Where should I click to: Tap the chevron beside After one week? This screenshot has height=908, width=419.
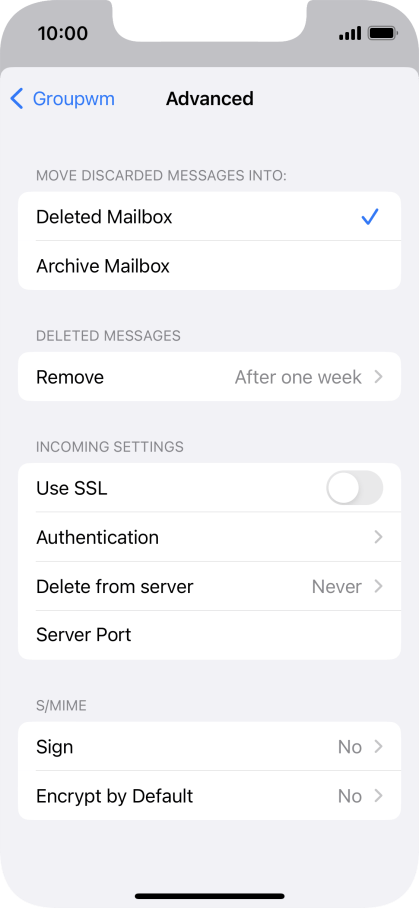[x=378, y=377]
